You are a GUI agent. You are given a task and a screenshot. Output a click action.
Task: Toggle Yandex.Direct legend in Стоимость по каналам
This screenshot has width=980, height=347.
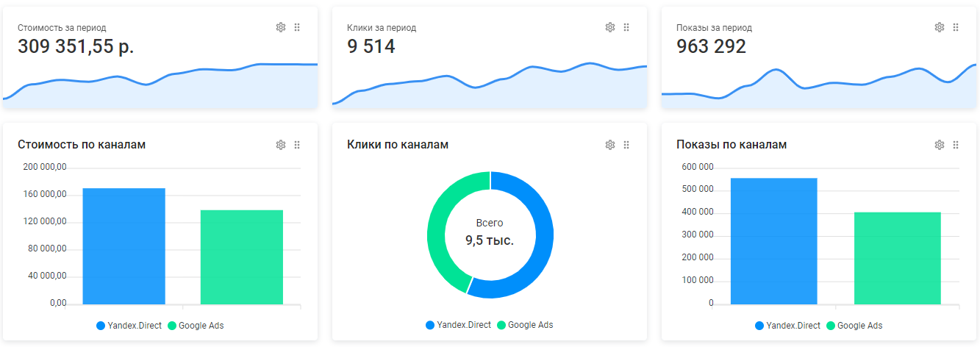coord(129,325)
